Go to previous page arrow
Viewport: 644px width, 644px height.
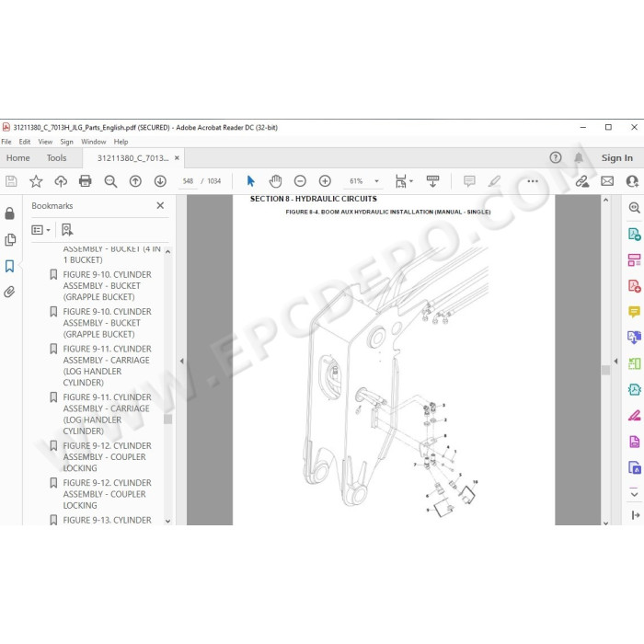tap(135, 181)
